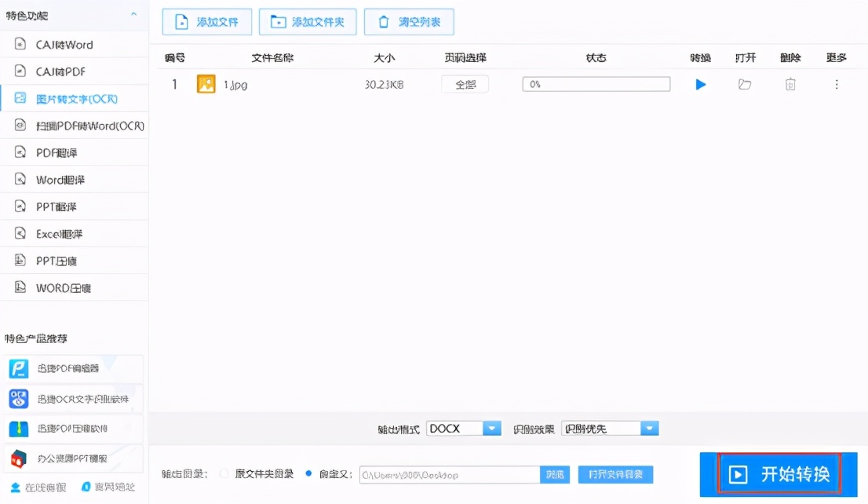Image resolution: width=868 pixels, height=504 pixels.
Task: Open 迅捷OCR文字识别软件 from the recommended products
Action: (x=75, y=399)
